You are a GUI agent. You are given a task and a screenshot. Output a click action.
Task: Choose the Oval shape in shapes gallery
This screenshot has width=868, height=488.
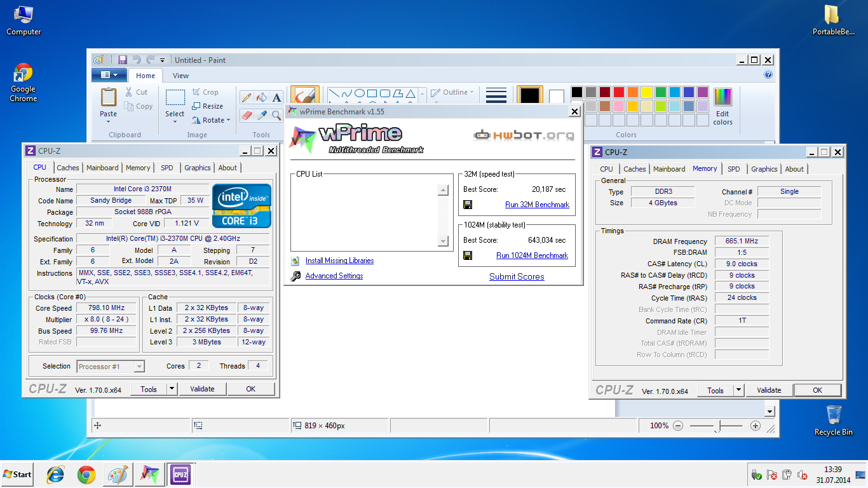tap(360, 93)
